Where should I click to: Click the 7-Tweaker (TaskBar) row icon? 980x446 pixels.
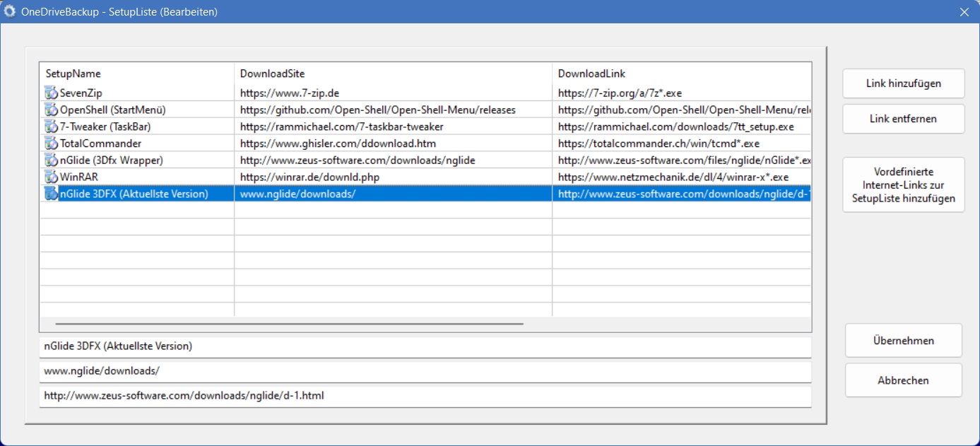[x=52, y=127]
